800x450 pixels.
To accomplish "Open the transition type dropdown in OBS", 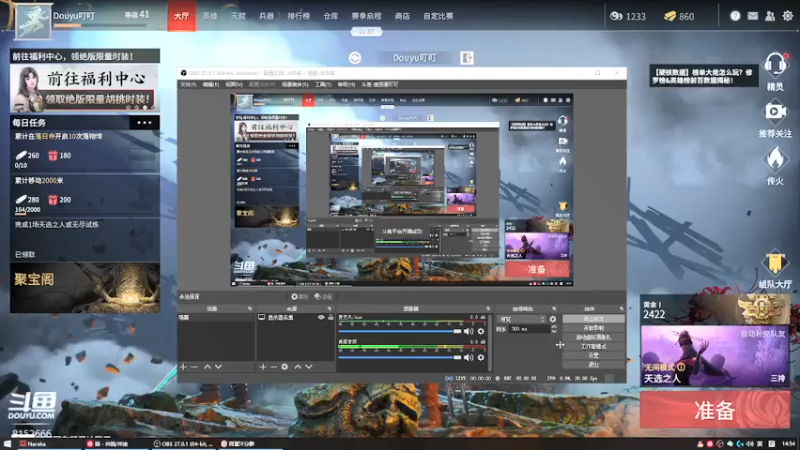I will [x=521, y=319].
